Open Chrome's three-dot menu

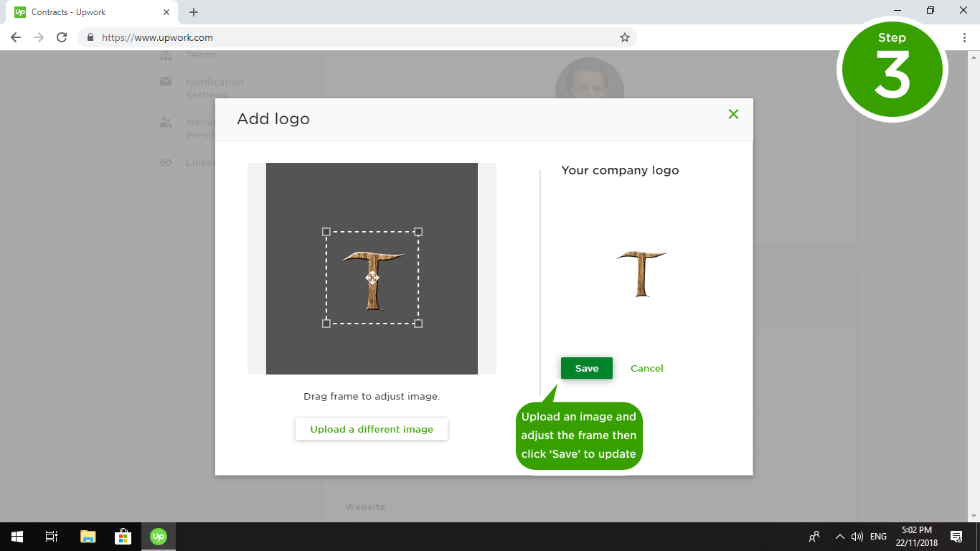tap(964, 37)
